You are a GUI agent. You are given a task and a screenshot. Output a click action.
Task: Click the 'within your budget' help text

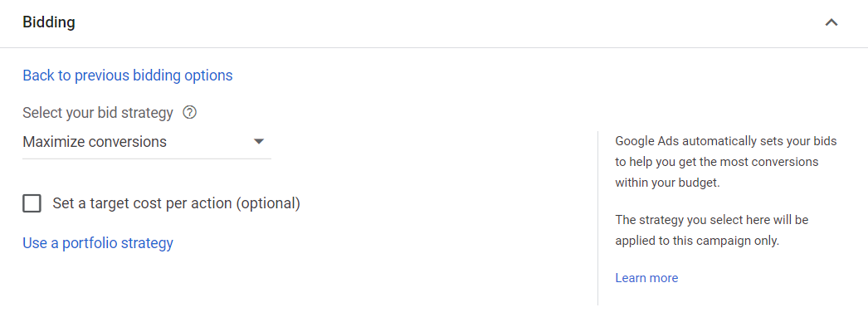668,183
